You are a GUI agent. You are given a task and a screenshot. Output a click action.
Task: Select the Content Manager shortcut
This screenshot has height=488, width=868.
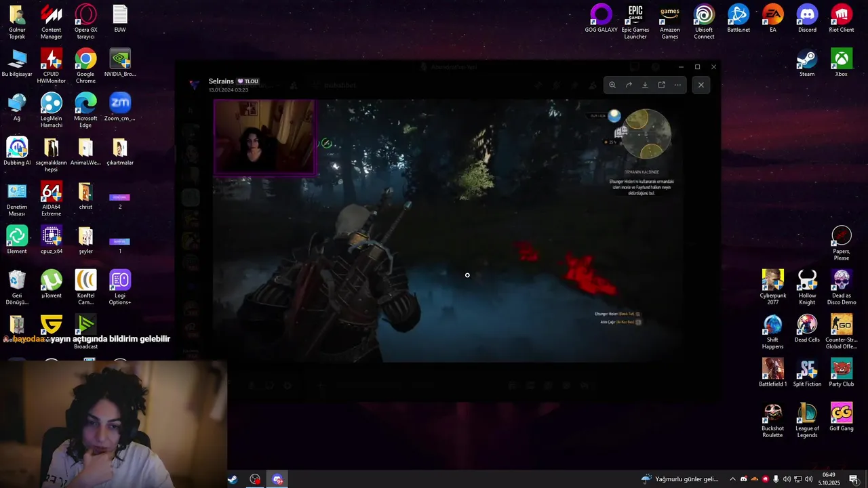[52, 22]
